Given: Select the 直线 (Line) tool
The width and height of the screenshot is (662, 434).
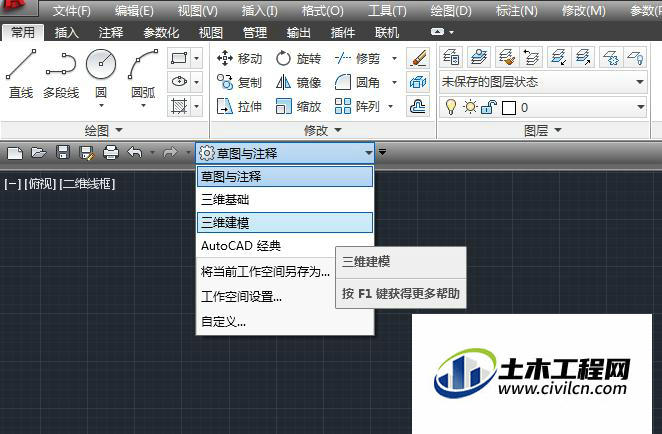Looking at the screenshot, I should pos(21,74).
